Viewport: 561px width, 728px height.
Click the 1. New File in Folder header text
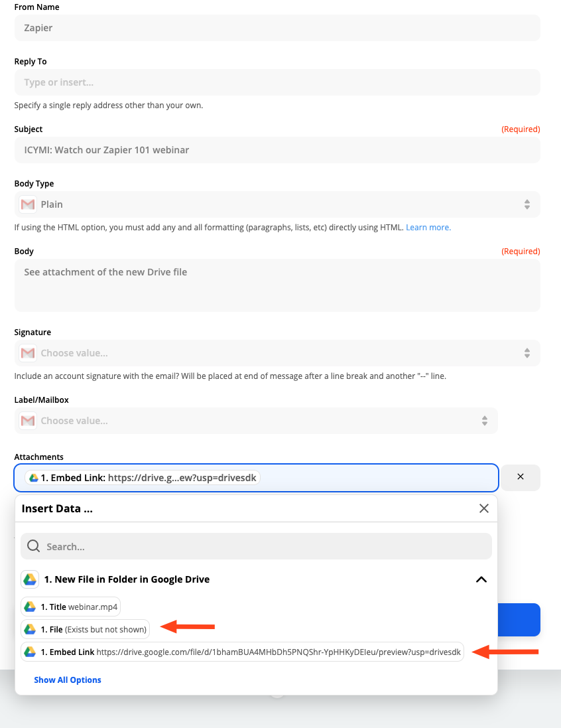pos(127,579)
